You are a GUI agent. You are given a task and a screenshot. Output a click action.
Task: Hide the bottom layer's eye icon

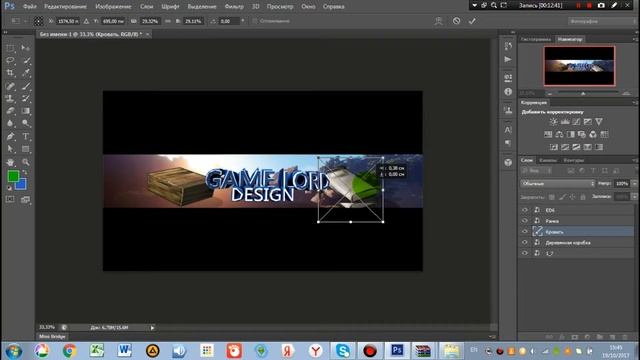(x=525, y=253)
